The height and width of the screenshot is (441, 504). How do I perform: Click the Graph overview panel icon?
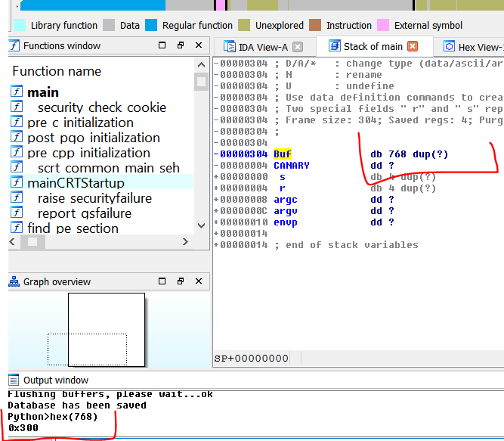(14, 282)
